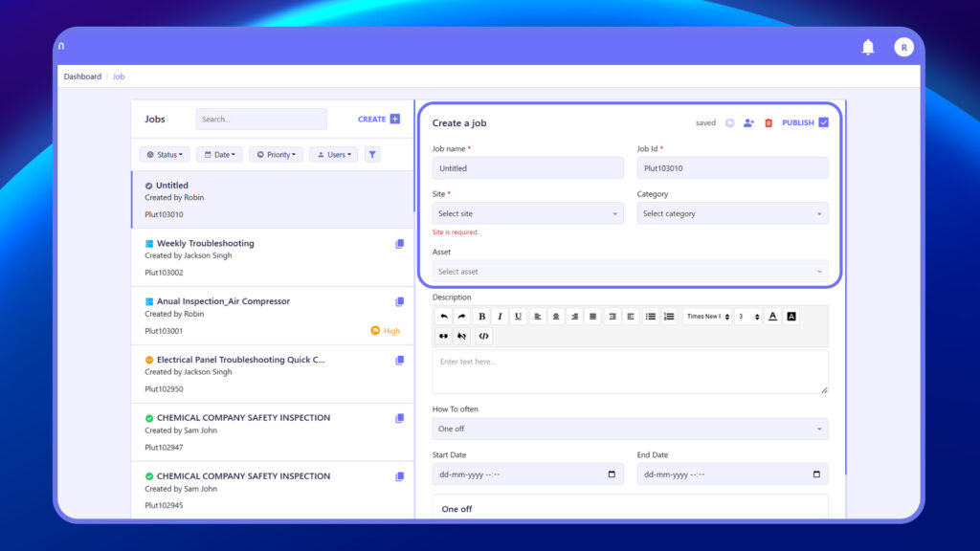Insert a link in the description
The height and width of the screenshot is (551, 980).
[x=443, y=336]
